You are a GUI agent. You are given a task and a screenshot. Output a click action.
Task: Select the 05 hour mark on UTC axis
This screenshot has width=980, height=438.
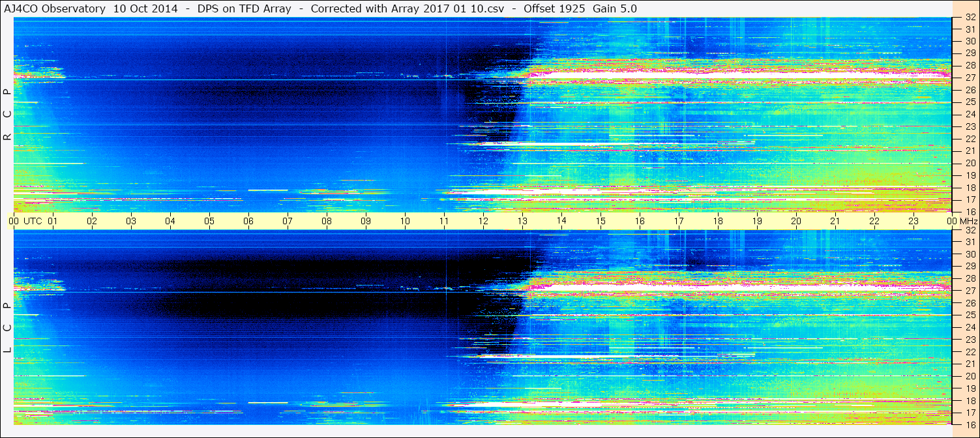point(209,221)
